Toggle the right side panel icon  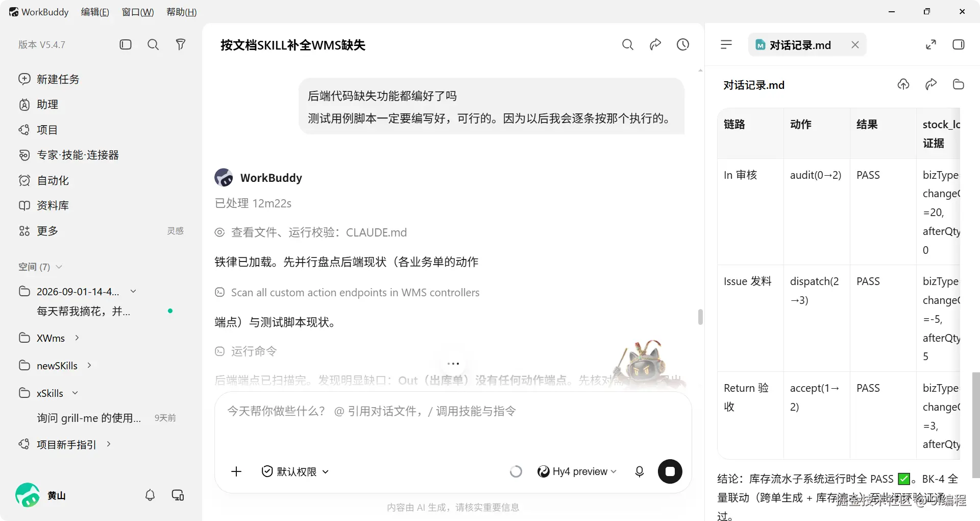959,45
